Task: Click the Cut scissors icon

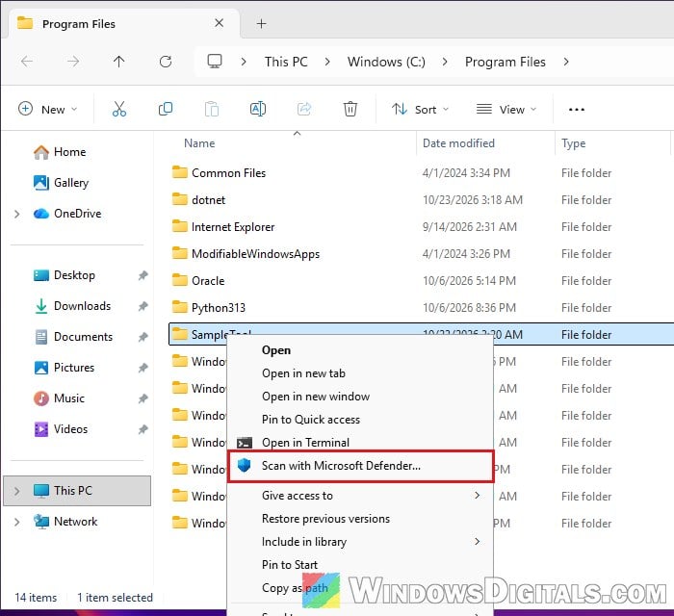Action: tap(119, 109)
